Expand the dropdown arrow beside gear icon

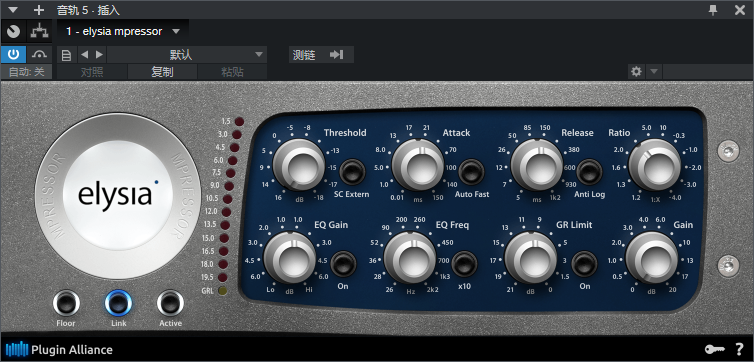coord(653,72)
